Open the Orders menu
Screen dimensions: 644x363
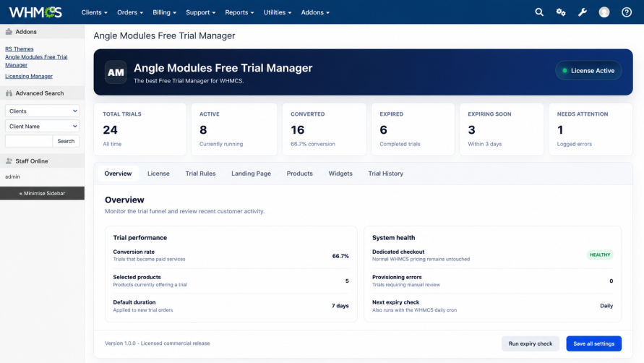pyautogui.click(x=130, y=12)
